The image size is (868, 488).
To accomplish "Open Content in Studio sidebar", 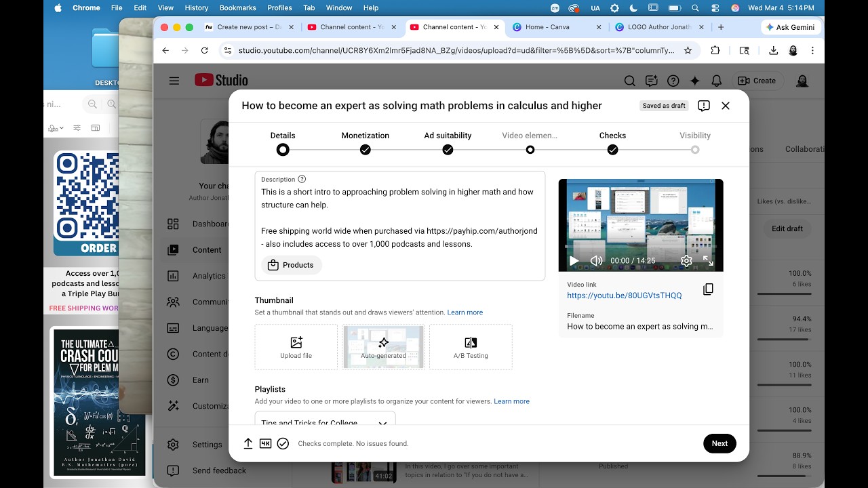I will [x=197, y=249].
